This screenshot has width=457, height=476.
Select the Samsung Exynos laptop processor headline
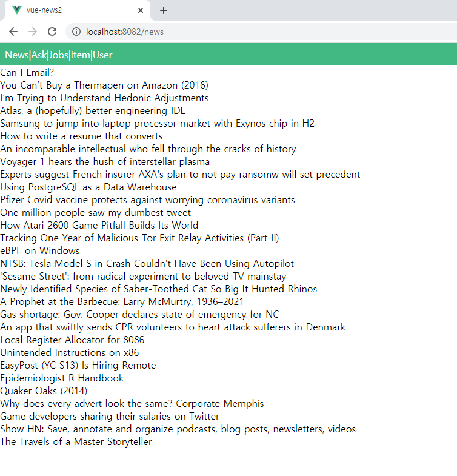point(157,124)
